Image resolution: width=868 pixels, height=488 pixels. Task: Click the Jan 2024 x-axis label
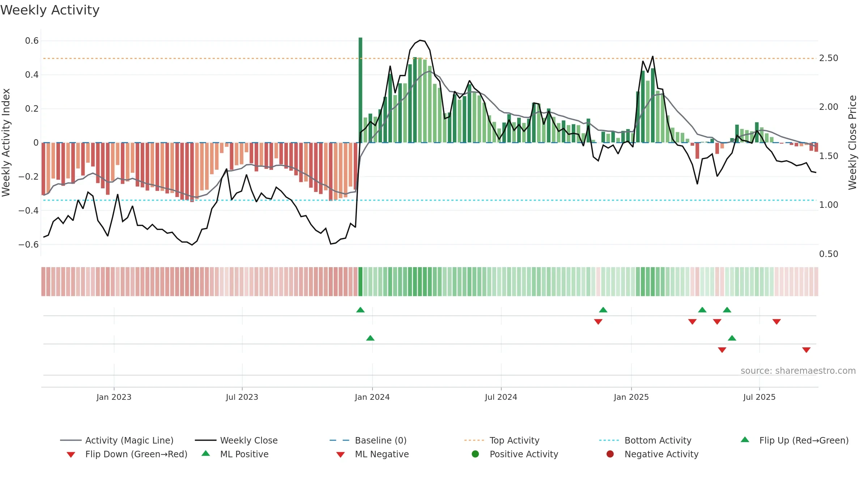pyautogui.click(x=372, y=397)
